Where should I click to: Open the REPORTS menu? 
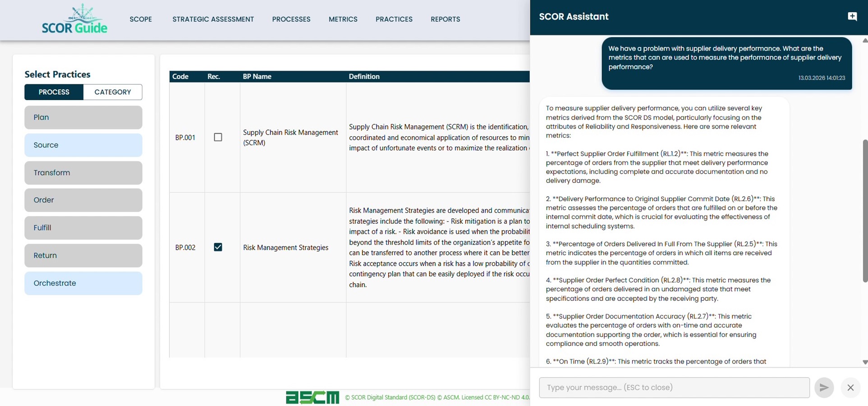pyautogui.click(x=445, y=19)
